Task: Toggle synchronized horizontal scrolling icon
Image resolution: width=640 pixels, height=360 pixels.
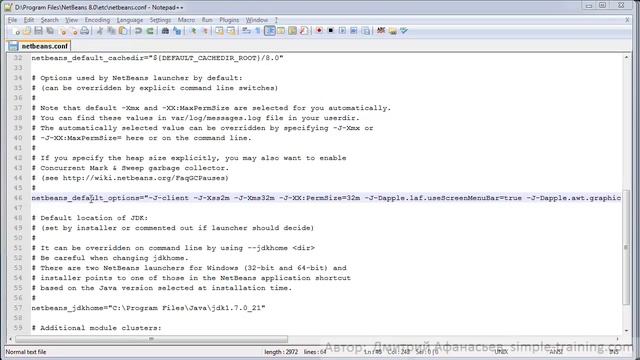Action: pos(231,31)
